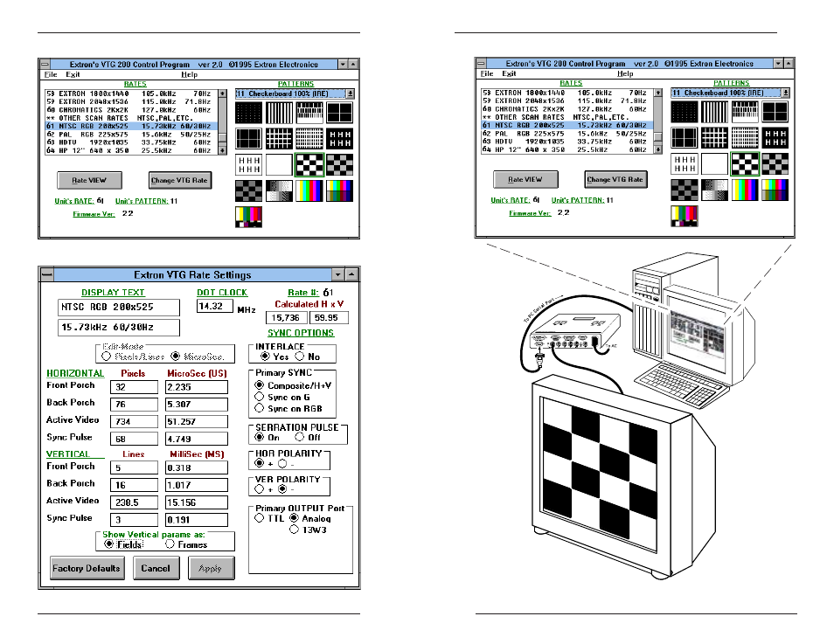Click Rate VIEW button in left Control Program window
834x644 pixels.
coord(89,180)
